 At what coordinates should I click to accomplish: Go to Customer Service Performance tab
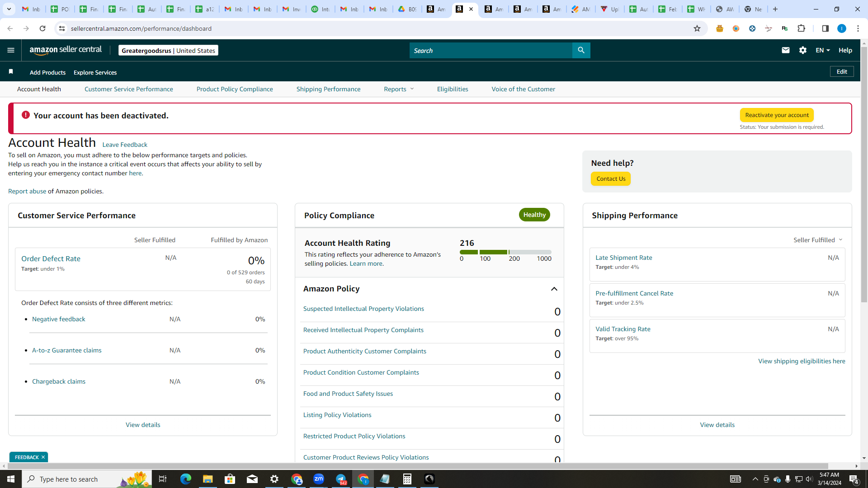tap(128, 89)
